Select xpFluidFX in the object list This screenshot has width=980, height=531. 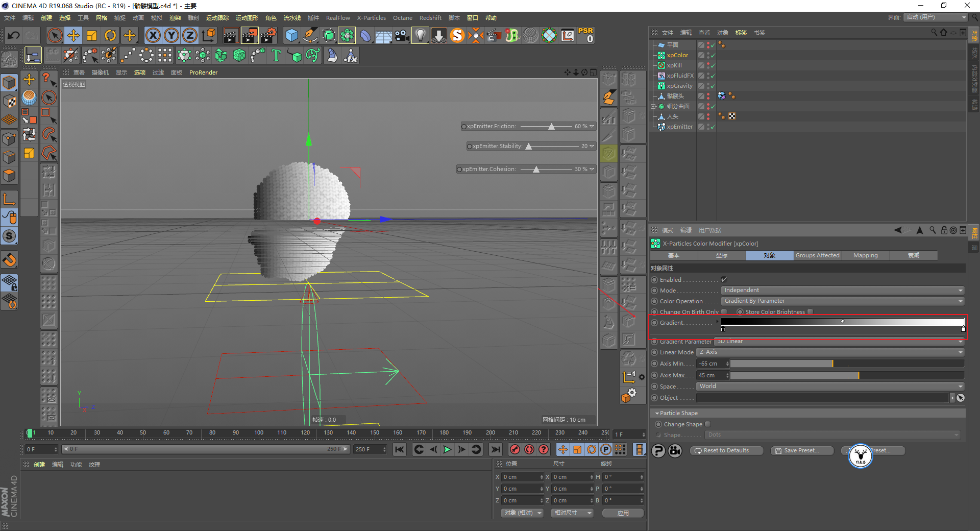pyautogui.click(x=680, y=76)
